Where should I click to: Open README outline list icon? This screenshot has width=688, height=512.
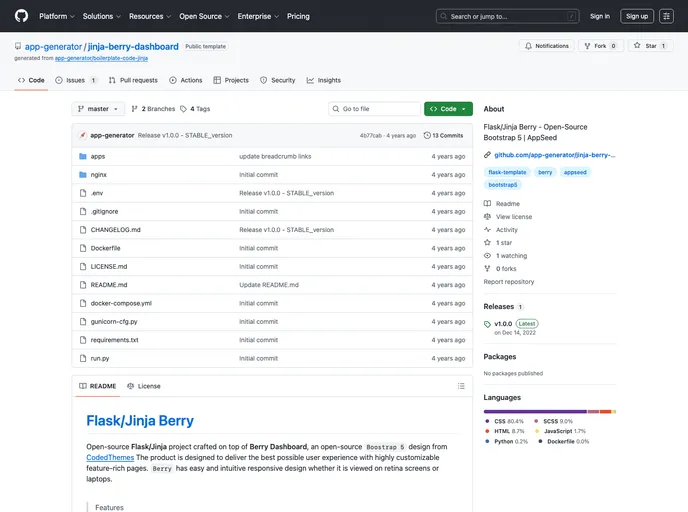pos(461,386)
